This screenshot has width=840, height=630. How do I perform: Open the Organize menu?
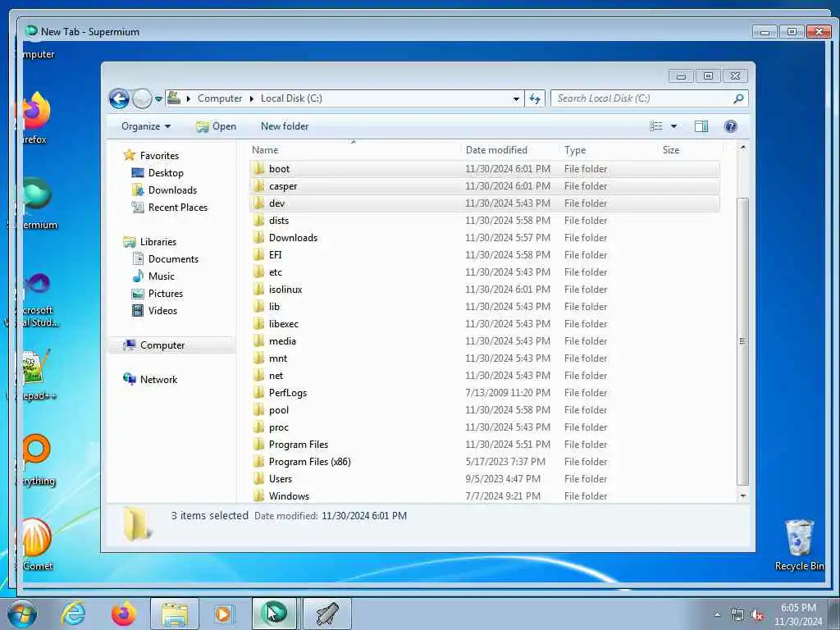click(x=146, y=126)
